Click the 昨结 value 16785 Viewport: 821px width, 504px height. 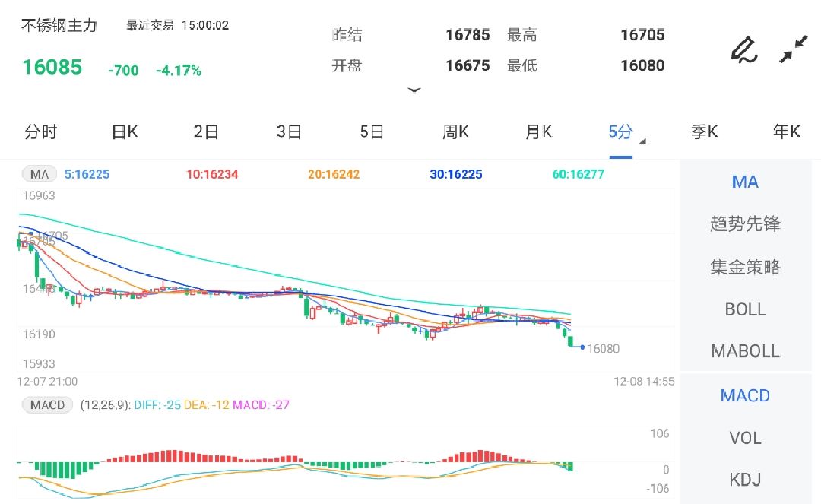(x=468, y=35)
